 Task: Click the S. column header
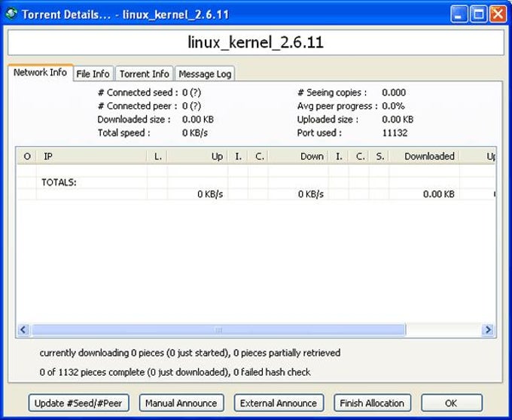379,157
